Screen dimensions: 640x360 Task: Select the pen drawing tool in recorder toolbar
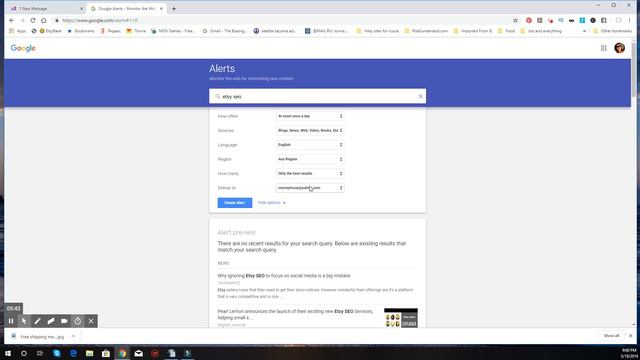[x=37, y=321]
